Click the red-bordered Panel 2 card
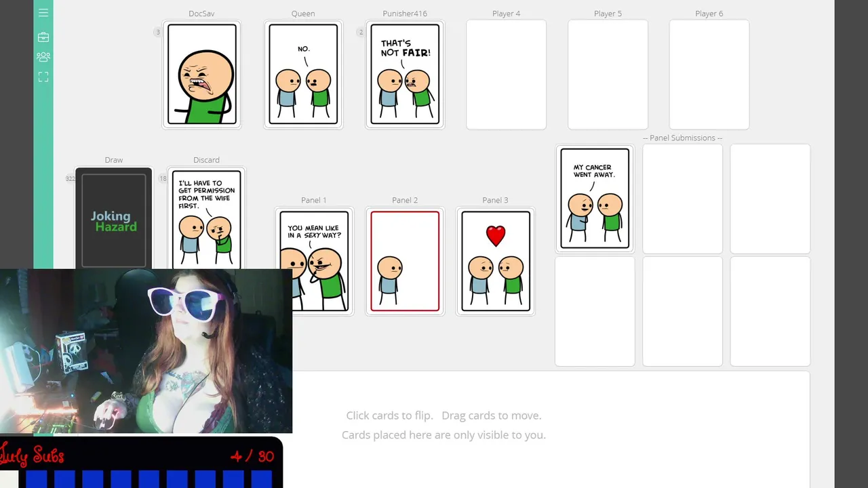 pyautogui.click(x=405, y=261)
